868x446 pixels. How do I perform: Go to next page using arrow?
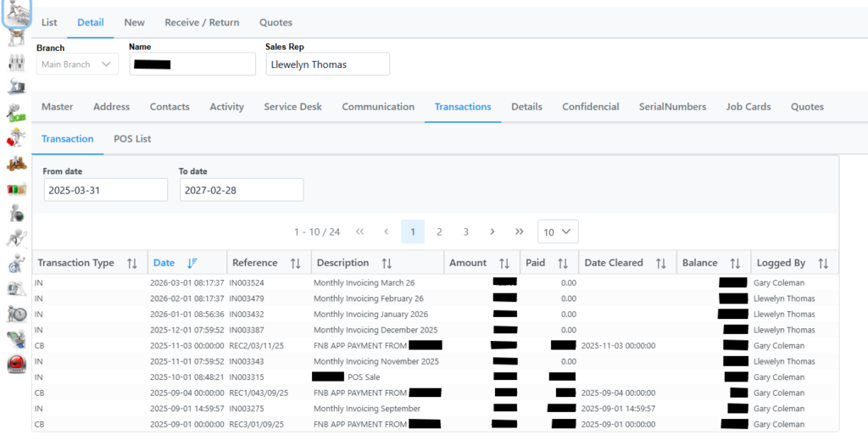tap(492, 231)
